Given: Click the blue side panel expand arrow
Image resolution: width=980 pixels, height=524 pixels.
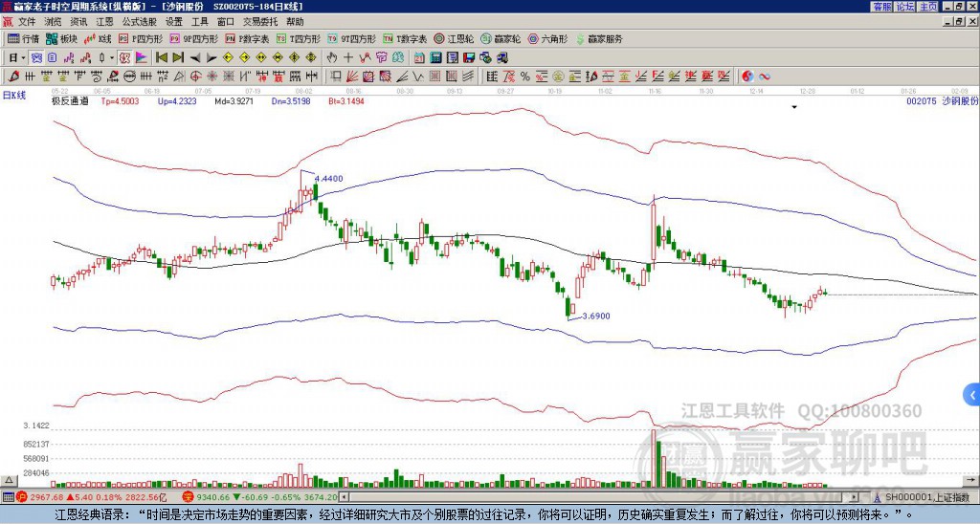Looking at the screenshot, I should 972,395.
